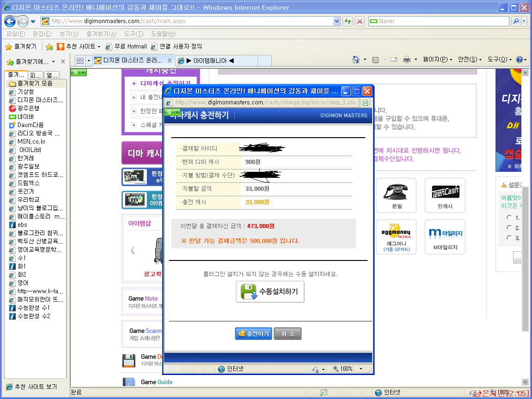Viewport: 532px width, 399px height.
Task: Open the 편집(E) menu
Action: coord(42,34)
